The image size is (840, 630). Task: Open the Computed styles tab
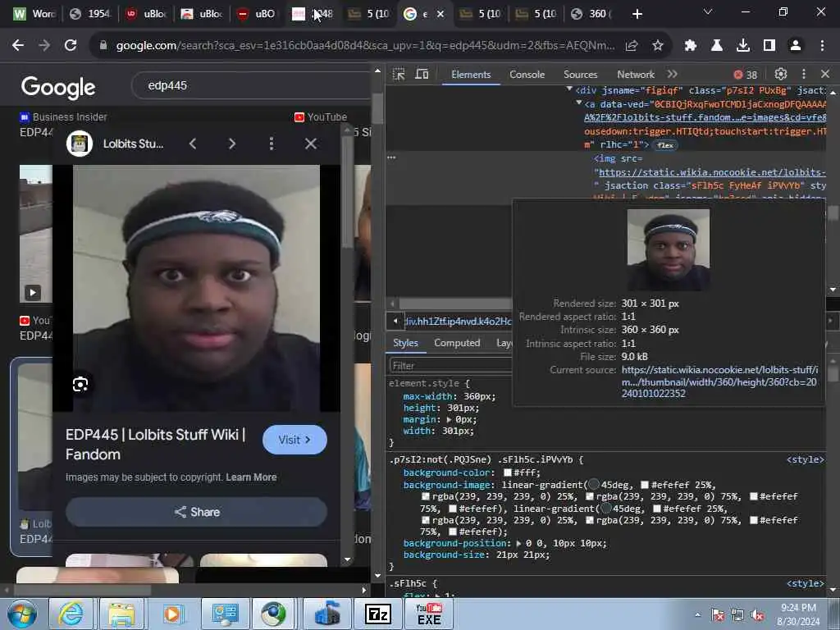(457, 343)
